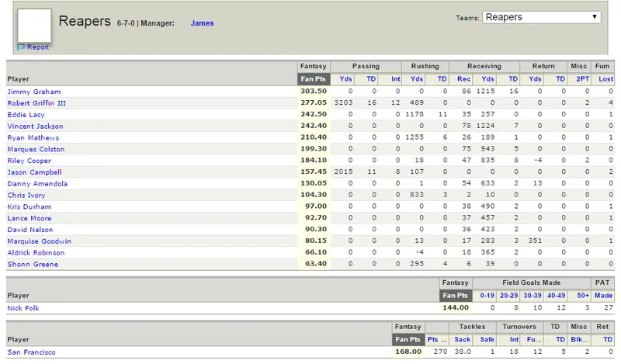Open Jimmy Graham player page
The height and width of the screenshot is (364, 621).
pyautogui.click(x=34, y=92)
